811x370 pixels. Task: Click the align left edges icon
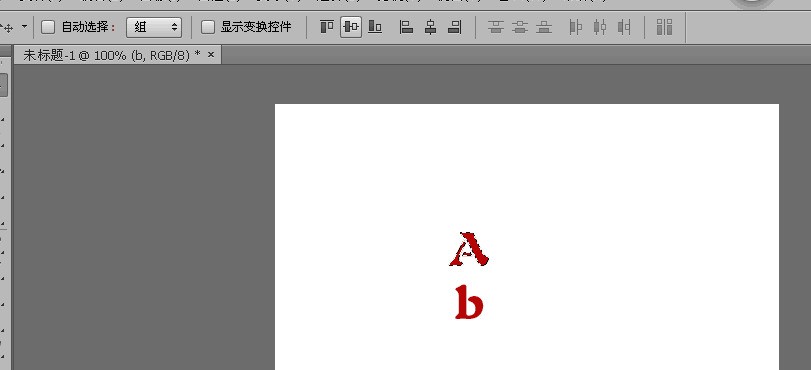coord(407,27)
